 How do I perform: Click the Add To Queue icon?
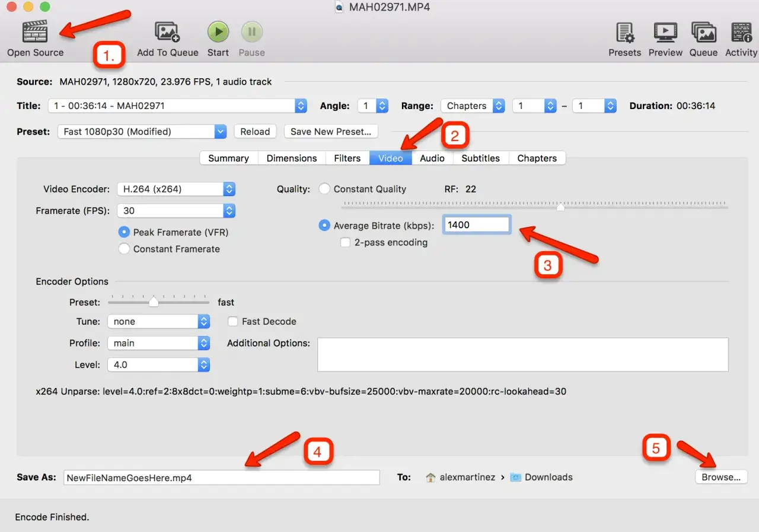click(x=167, y=32)
